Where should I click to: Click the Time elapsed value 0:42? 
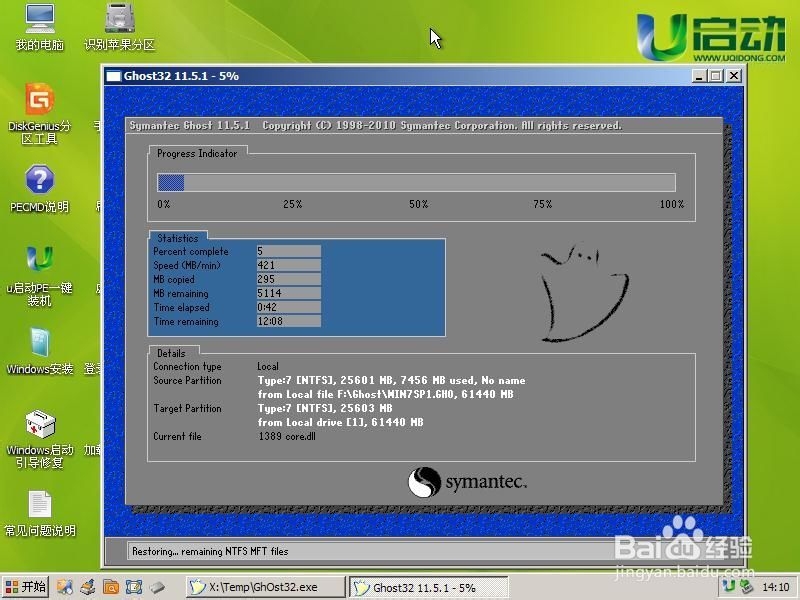coord(289,307)
